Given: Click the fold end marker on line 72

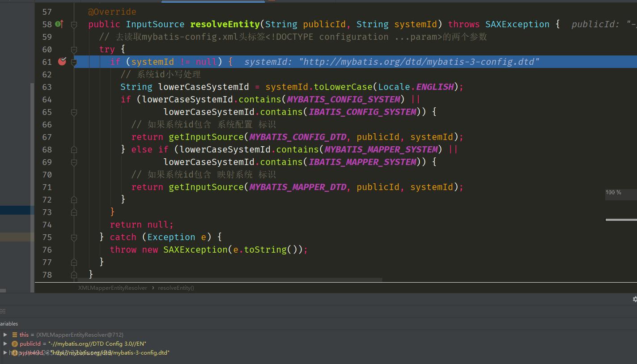Looking at the screenshot, I should pos(74,200).
